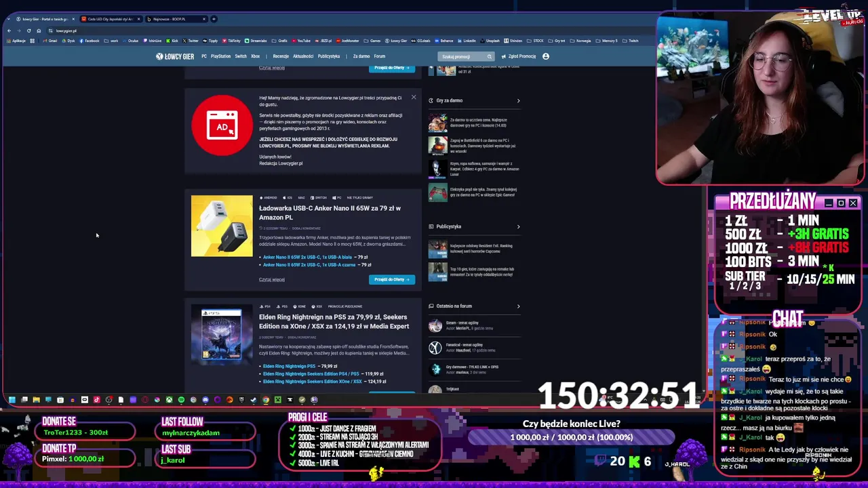Open File Explorer from taskbar
This screenshot has width=868, height=488.
point(37,400)
